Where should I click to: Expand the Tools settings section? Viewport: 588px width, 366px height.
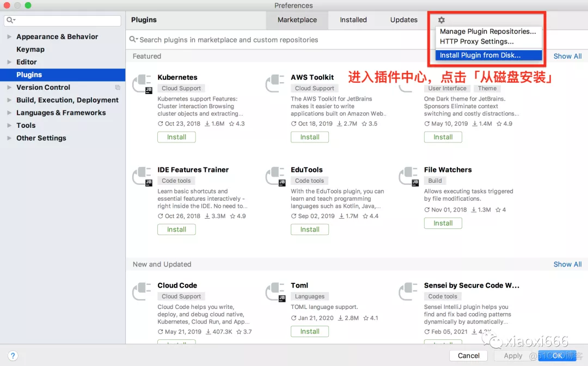pos(9,125)
